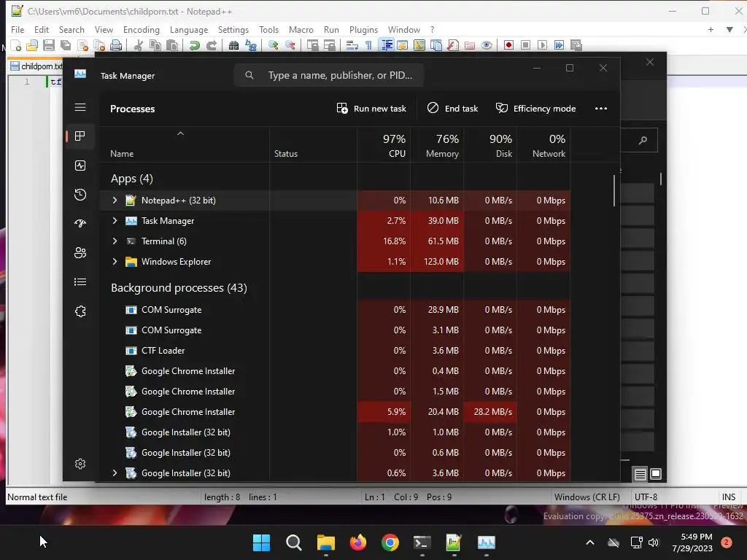
Task: Click the Task Manager vertical scrollbar
Action: 614,190
